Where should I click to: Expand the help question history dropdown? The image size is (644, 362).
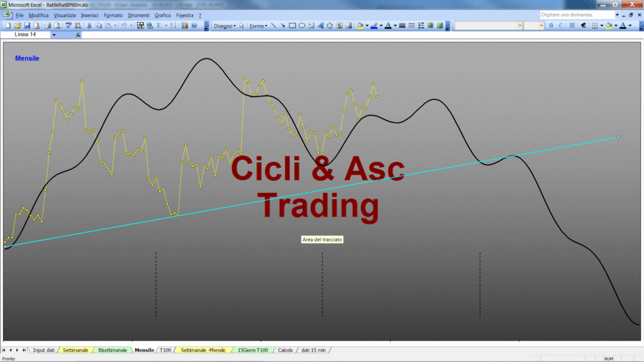(x=618, y=15)
